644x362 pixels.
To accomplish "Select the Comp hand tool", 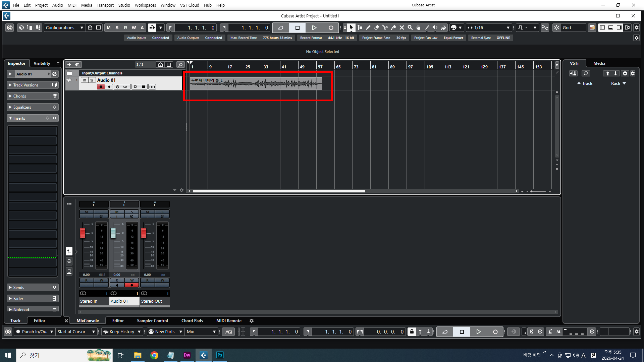I will tap(418, 28).
